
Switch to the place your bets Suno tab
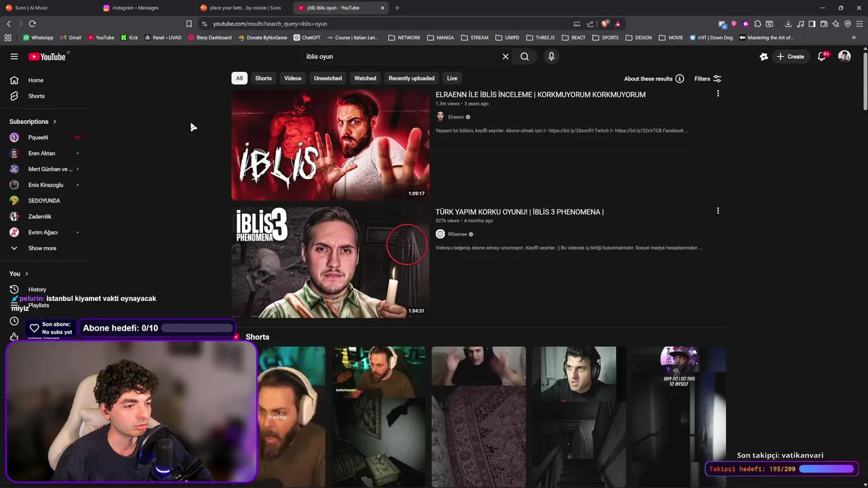point(242,8)
